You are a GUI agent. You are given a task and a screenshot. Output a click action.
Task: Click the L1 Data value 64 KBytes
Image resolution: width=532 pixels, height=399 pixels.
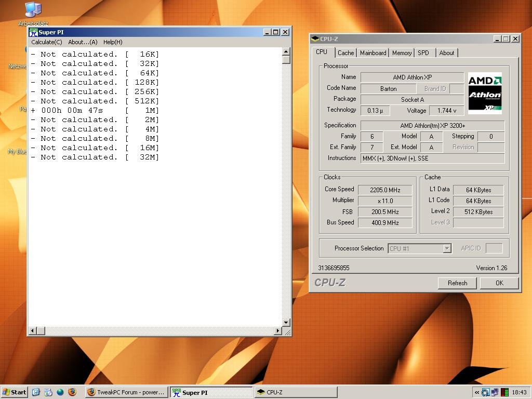(x=478, y=190)
